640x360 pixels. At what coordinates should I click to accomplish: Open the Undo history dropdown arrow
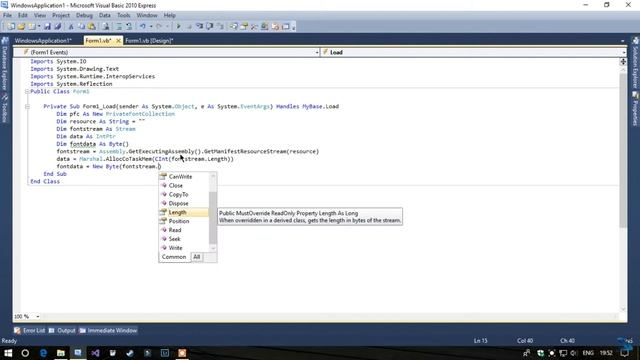151,27
